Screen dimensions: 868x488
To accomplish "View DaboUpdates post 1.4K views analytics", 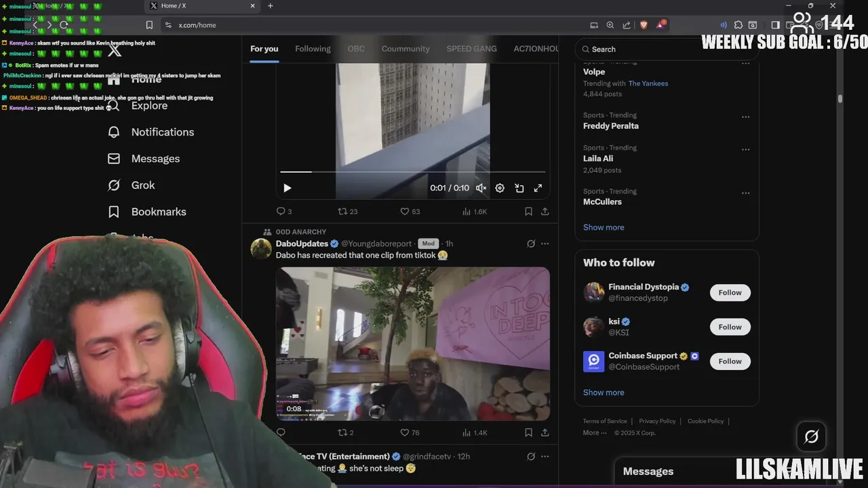I will 475,432.
